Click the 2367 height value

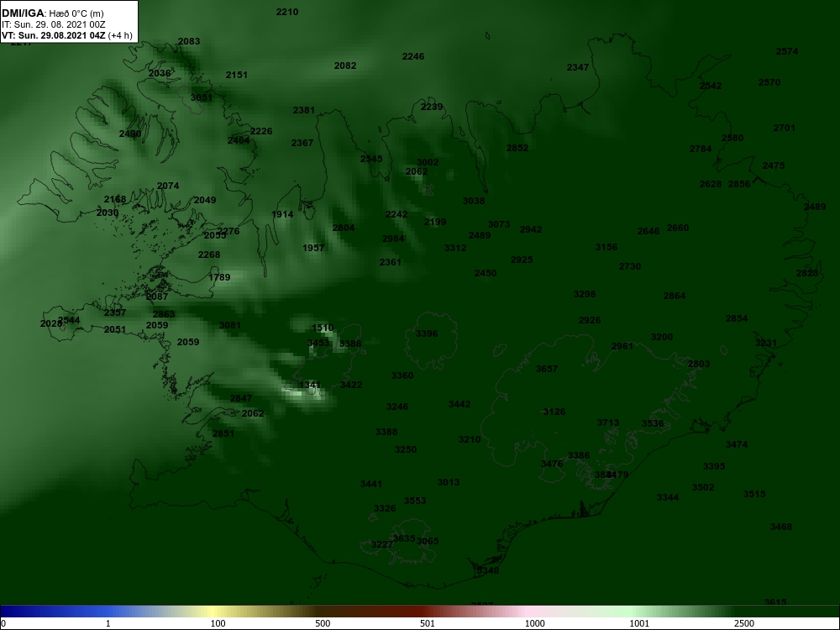[x=302, y=143]
